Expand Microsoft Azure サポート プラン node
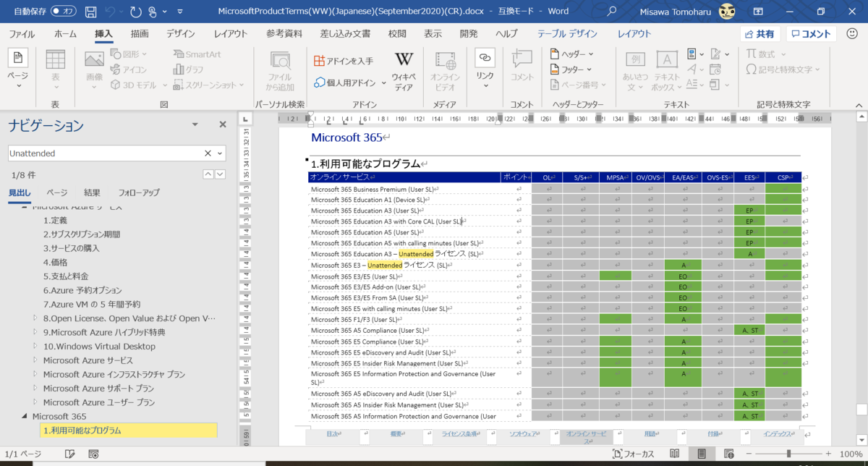Viewport: 868px width, 466px height. point(35,389)
